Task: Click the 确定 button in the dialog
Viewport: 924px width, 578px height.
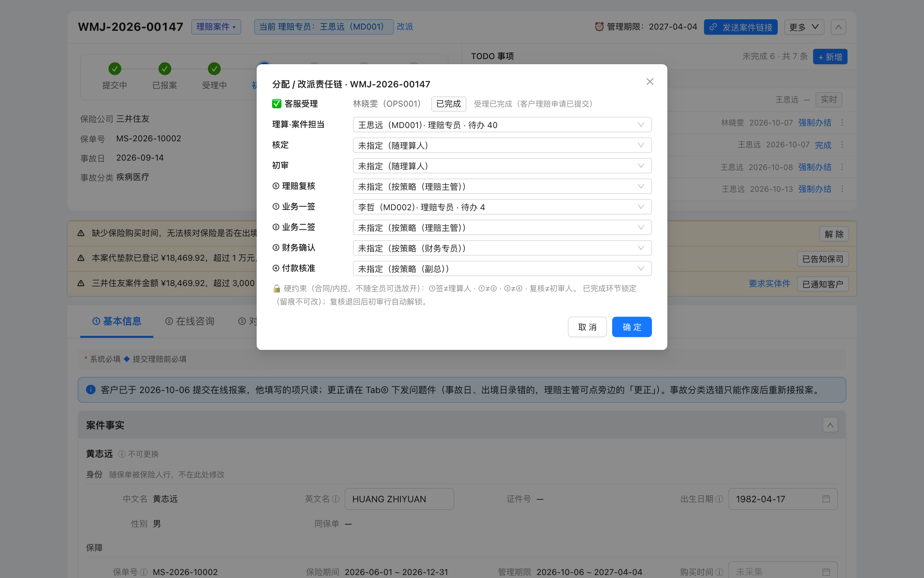Action: point(632,327)
